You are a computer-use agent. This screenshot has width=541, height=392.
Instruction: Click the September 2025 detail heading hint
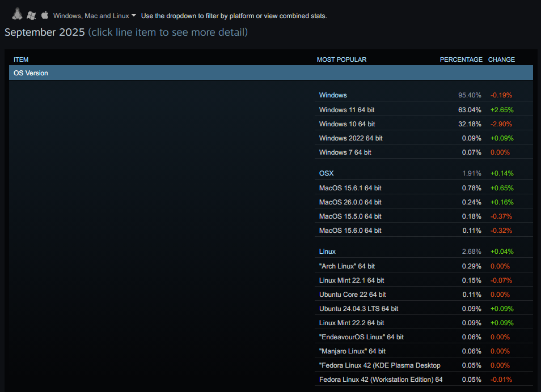(168, 32)
